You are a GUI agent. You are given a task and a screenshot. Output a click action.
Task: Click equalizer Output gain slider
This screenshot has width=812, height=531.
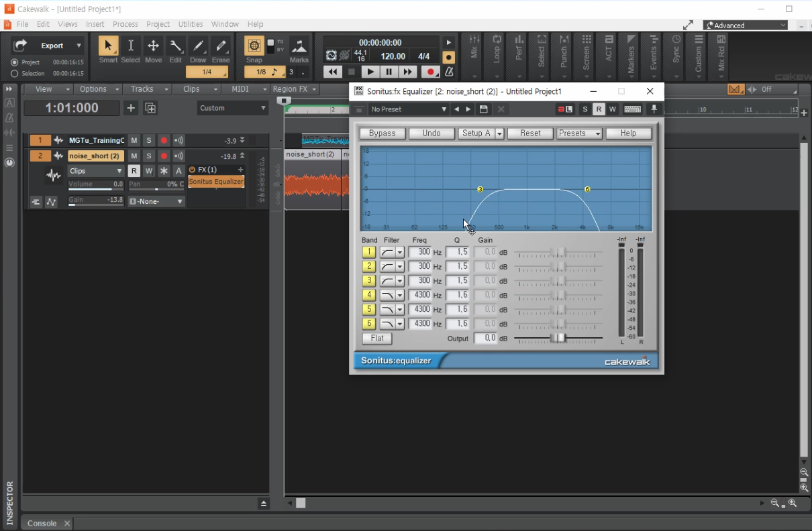[x=558, y=339]
